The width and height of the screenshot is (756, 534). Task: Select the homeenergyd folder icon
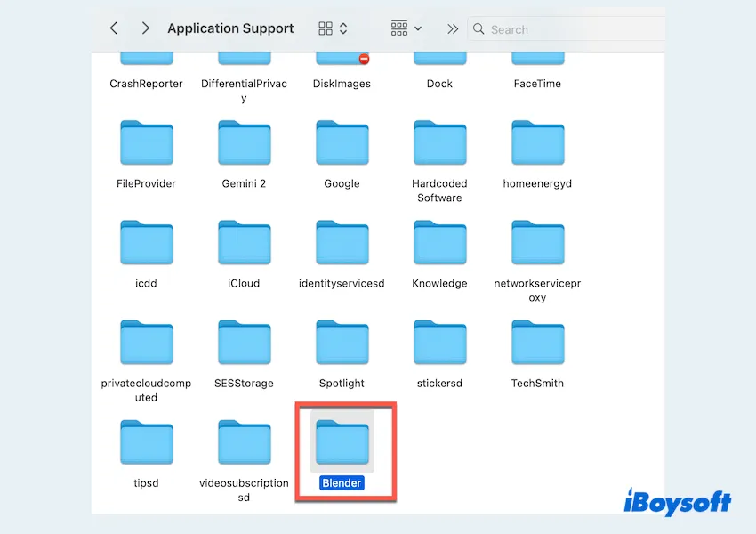tap(538, 142)
